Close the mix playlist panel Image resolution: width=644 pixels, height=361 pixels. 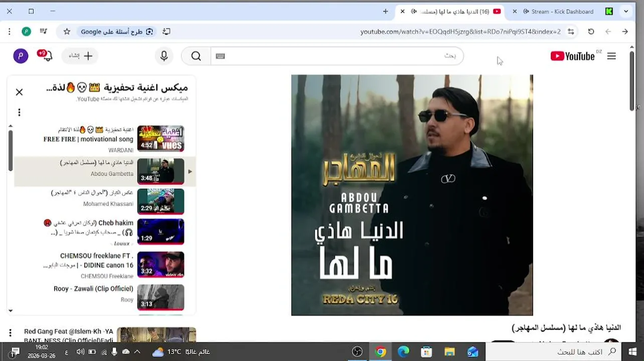[x=19, y=92]
